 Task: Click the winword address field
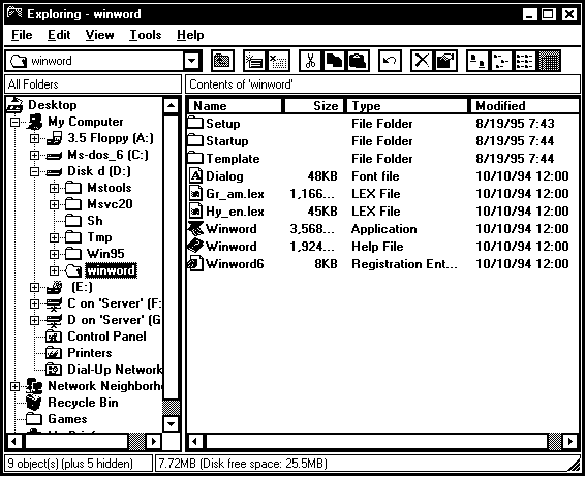pyautogui.click(x=96, y=61)
